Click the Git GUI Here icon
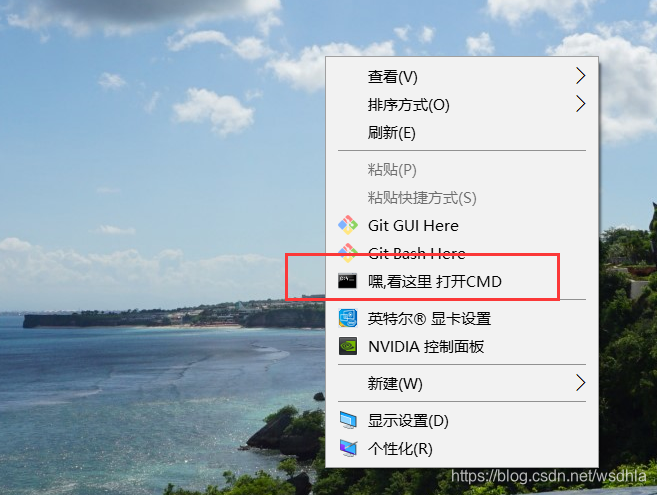 (x=348, y=225)
